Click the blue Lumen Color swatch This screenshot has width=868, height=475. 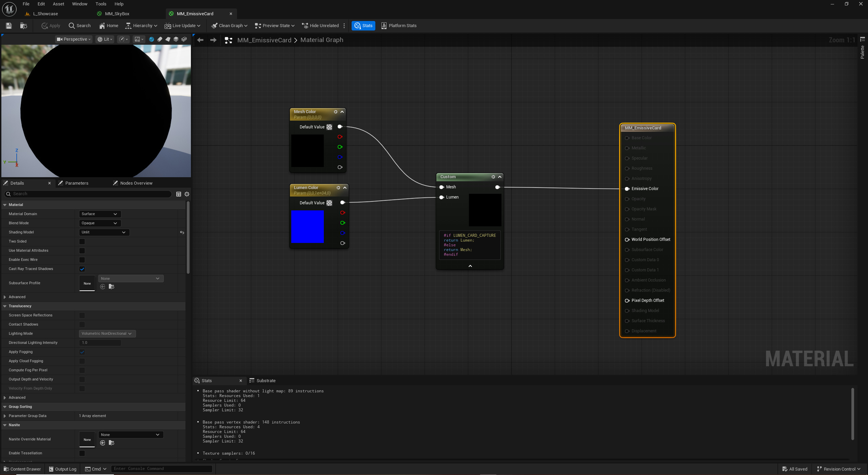click(x=307, y=227)
